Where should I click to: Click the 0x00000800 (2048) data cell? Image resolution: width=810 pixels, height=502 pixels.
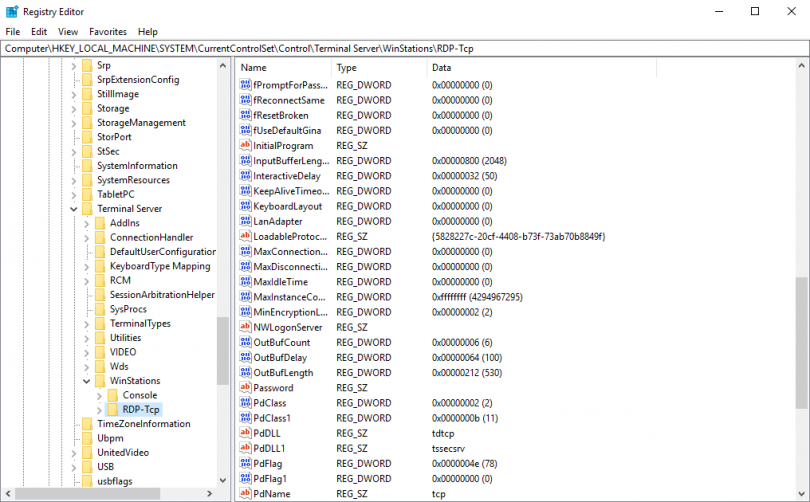click(x=469, y=161)
